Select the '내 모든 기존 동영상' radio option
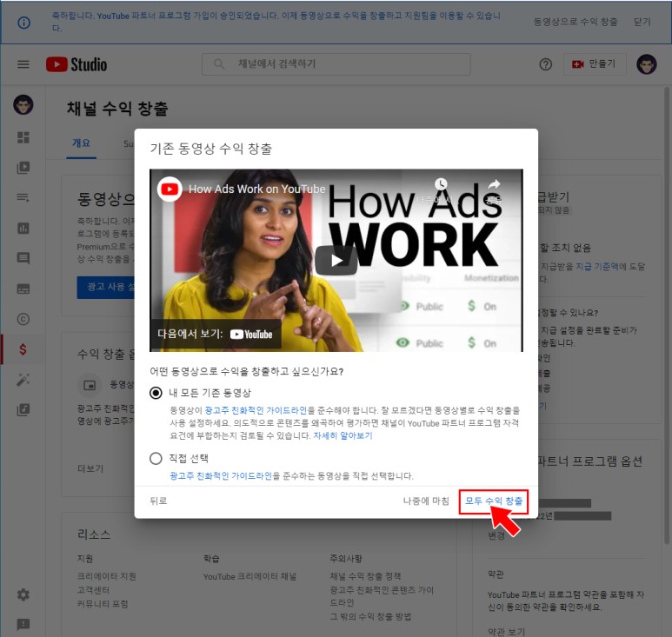672x637 pixels. 156,393
